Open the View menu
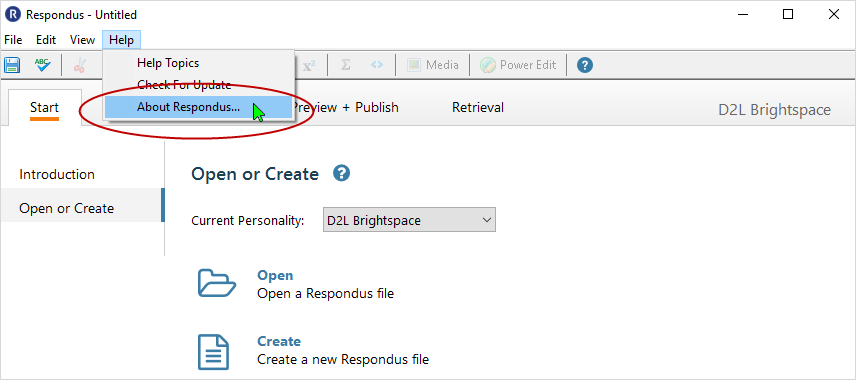The image size is (856, 380). pyautogui.click(x=82, y=40)
